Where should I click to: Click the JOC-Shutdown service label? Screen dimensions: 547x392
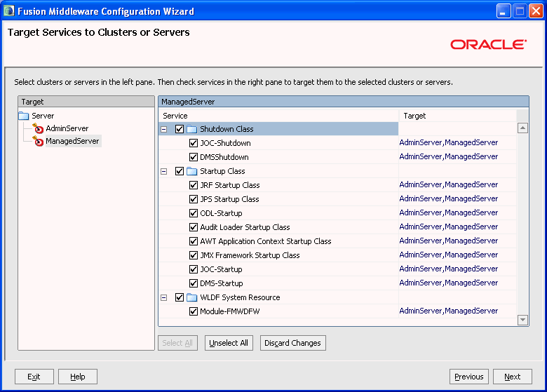[x=225, y=143]
